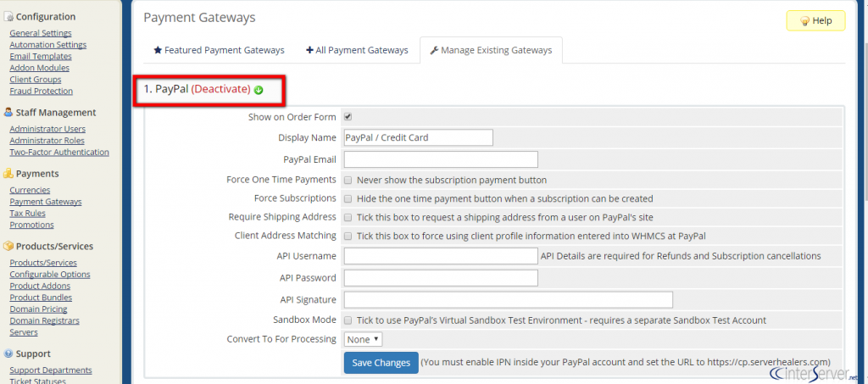Click the API Password field

point(441,278)
